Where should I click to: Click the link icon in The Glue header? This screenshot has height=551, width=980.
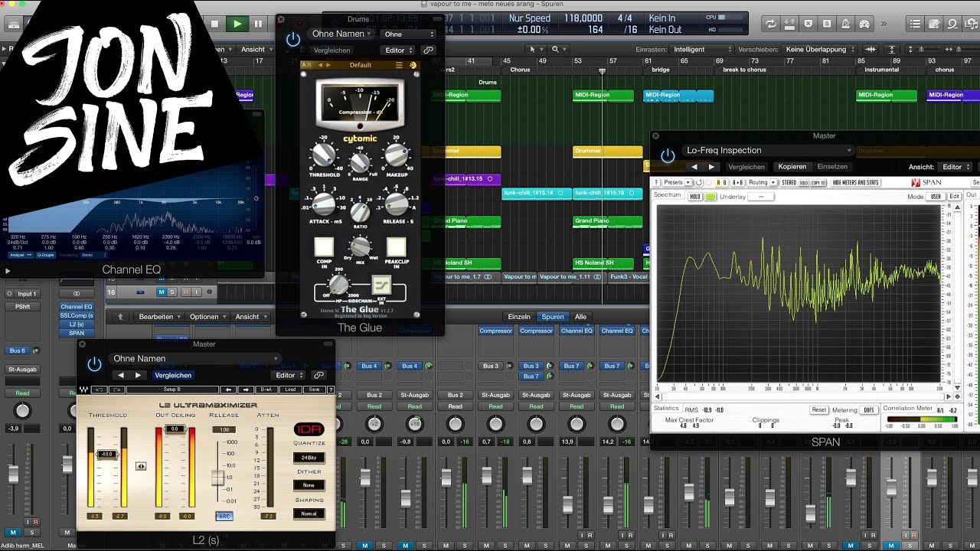[428, 51]
